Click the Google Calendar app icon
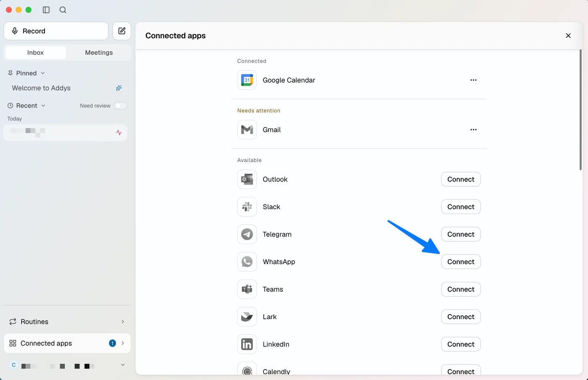Viewport: 588px width, 380px height. click(247, 80)
